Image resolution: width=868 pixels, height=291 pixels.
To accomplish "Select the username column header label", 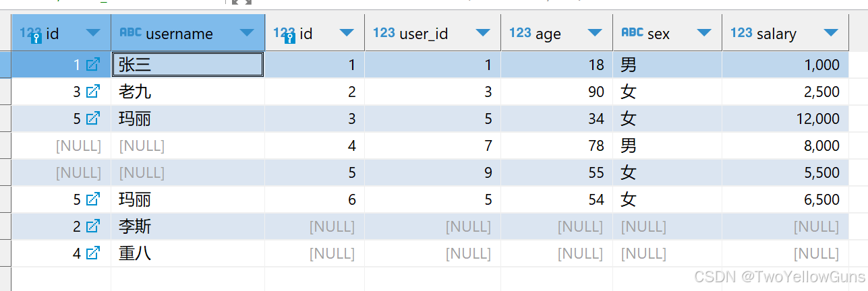I will (179, 34).
